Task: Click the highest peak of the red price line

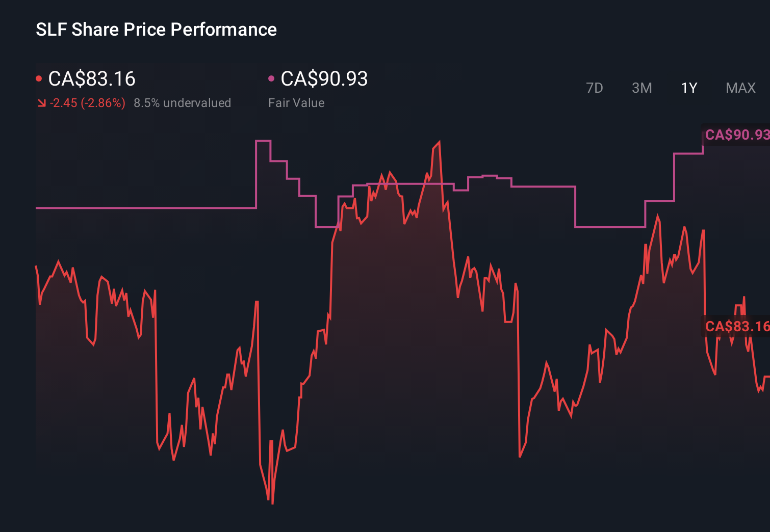Action: point(439,143)
